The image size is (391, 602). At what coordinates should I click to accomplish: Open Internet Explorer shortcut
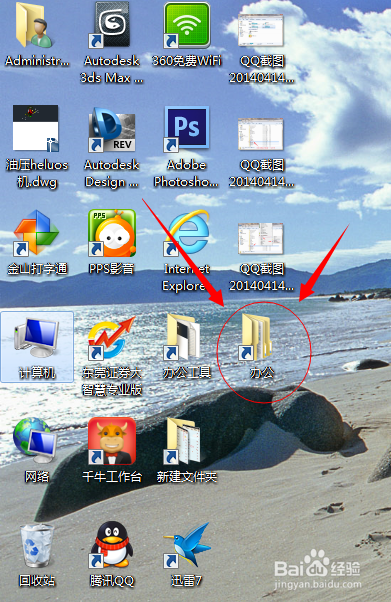[x=187, y=233]
